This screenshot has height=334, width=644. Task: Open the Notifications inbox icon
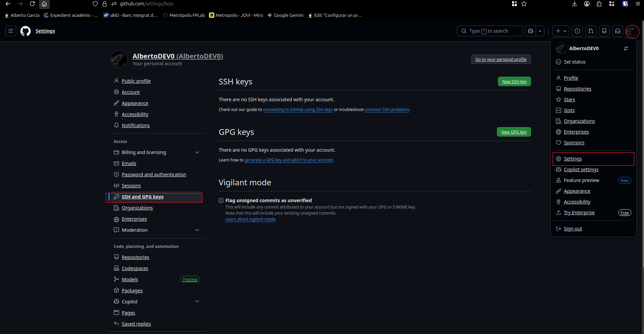(618, 31)
